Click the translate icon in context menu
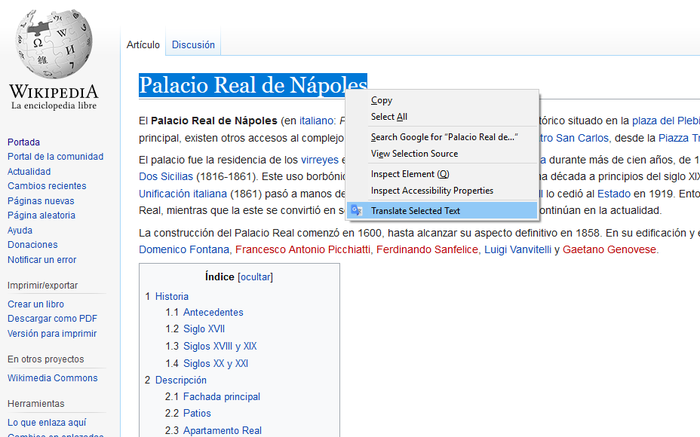 click(357, 211)
